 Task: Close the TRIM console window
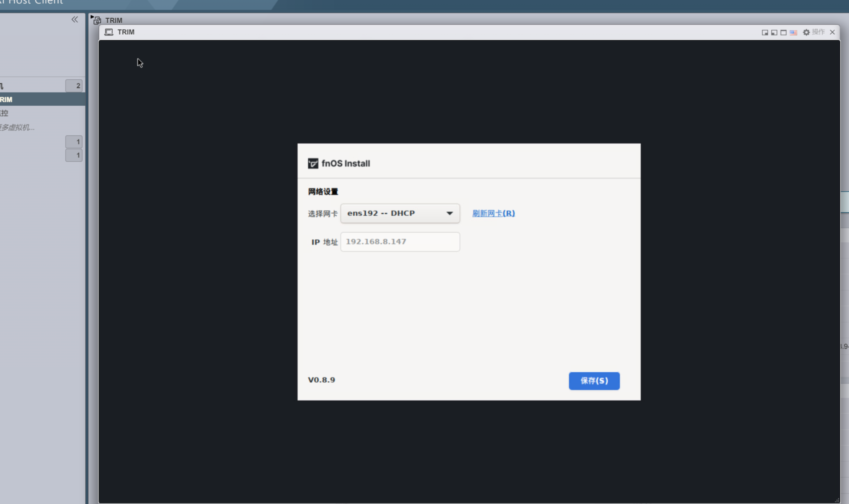coord(832,32)
